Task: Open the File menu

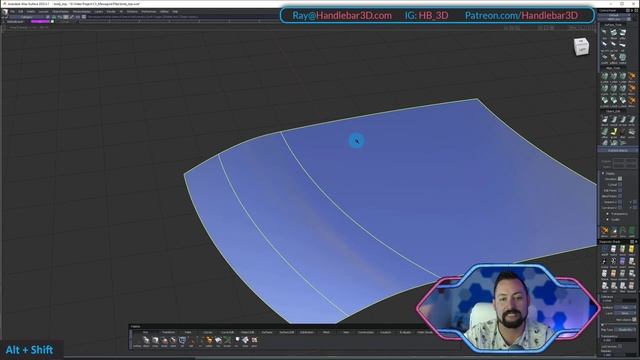Action: [12, 11]
